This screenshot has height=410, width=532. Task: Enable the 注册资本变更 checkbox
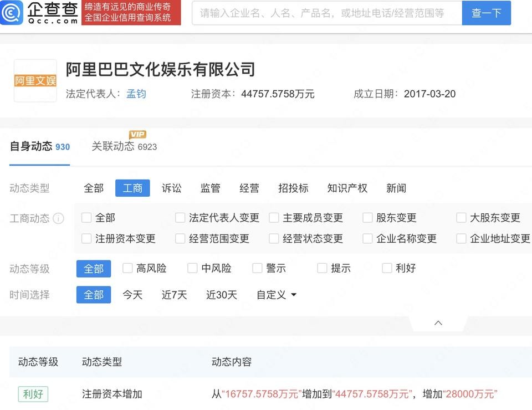[x=86, y=239]
